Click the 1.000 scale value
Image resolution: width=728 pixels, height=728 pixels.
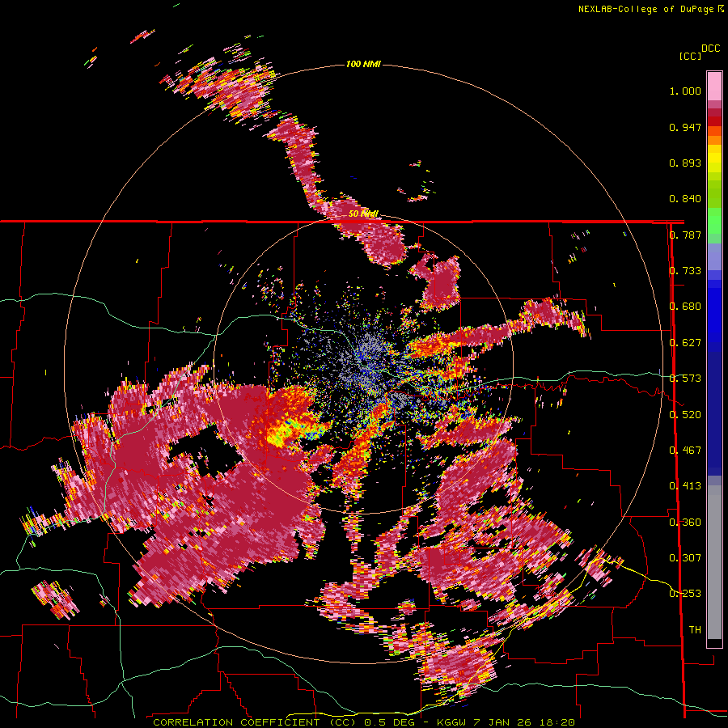click(x=685, y=91)
